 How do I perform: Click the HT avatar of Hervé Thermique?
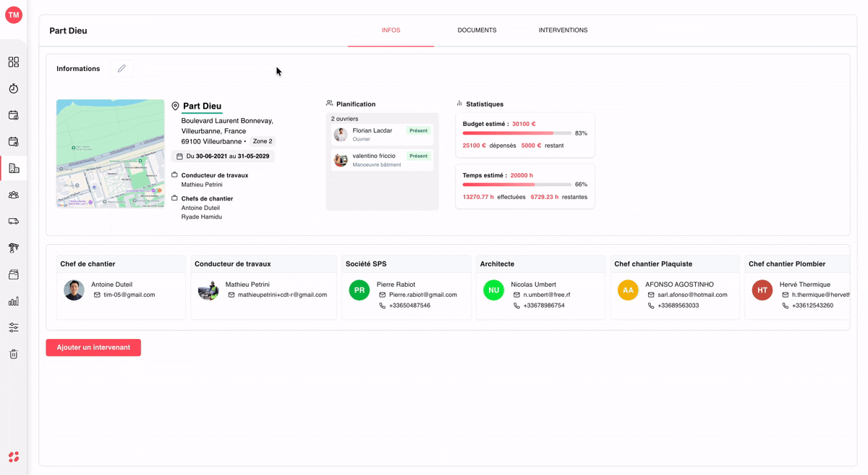(762, 290)
